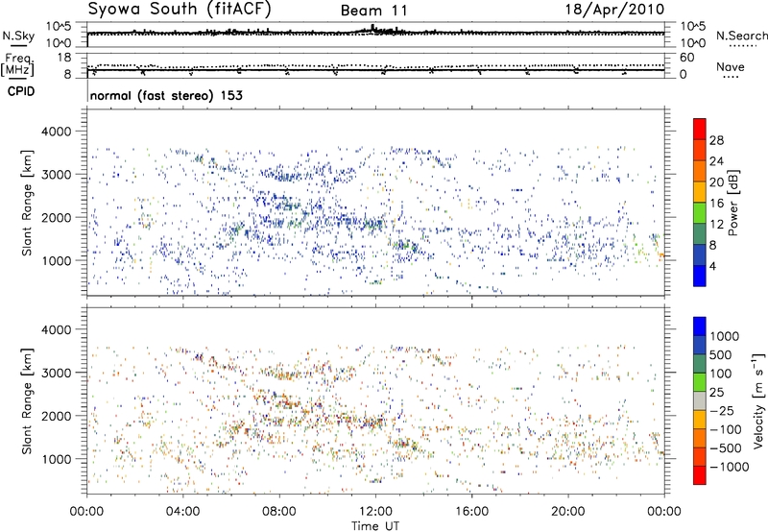Viewport: 768px width, 532px height.
Task: Click the 'Slant Range [km]' label of velocity panel
Action: [27, 400]
